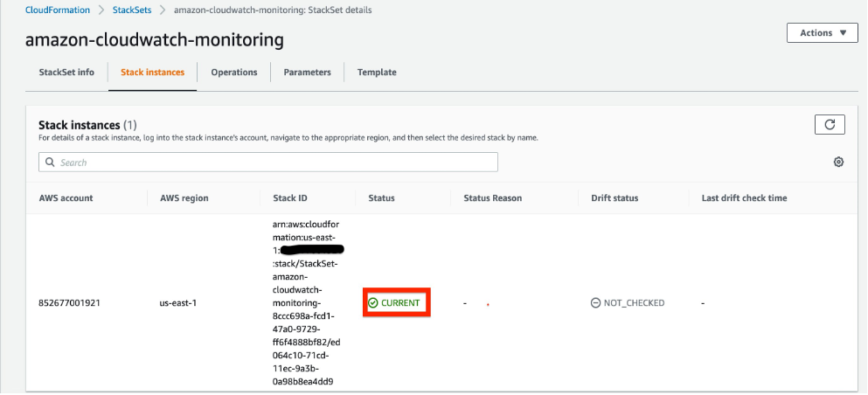Click the Stack ID column header

(290, 198)
